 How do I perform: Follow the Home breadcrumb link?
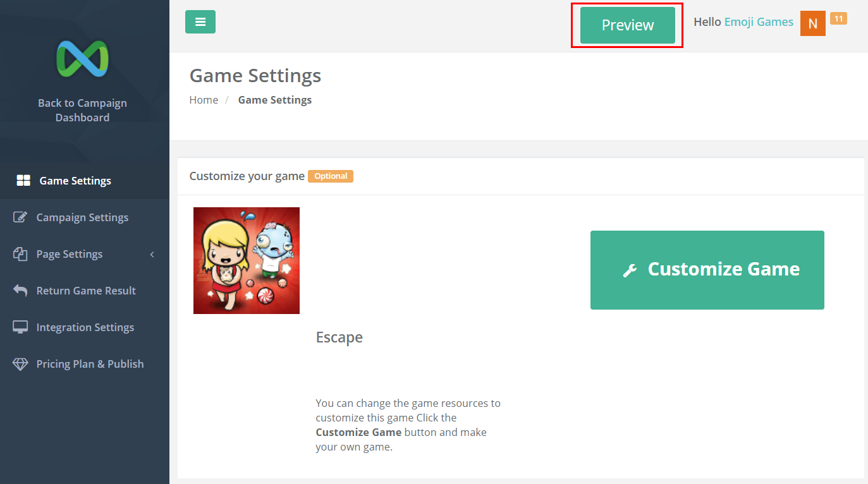[x=204, y=100]
